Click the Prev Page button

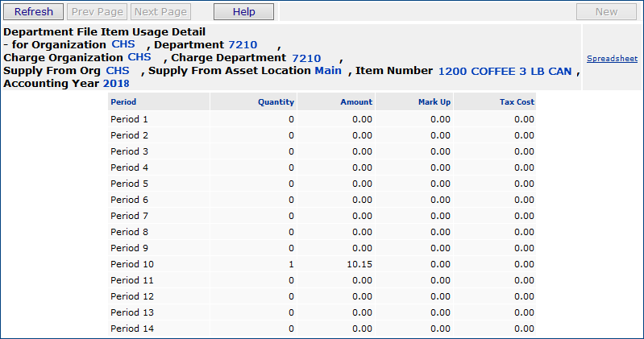(96, 11)
